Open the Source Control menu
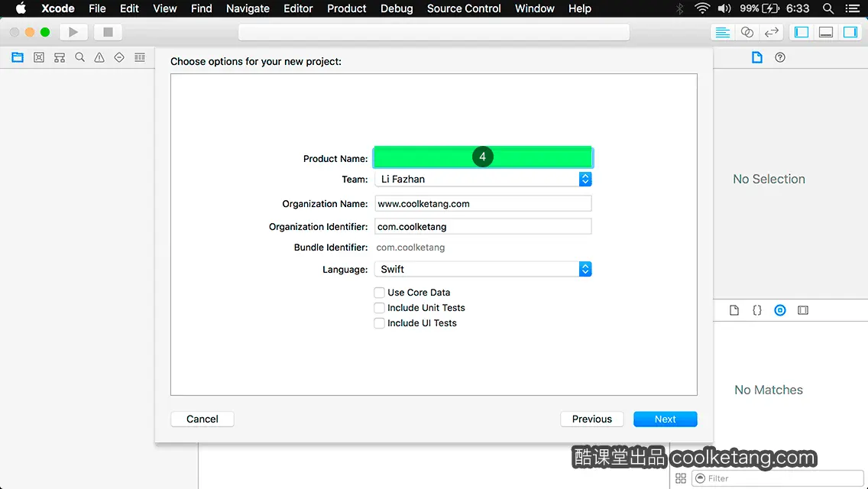 [464, 8]
